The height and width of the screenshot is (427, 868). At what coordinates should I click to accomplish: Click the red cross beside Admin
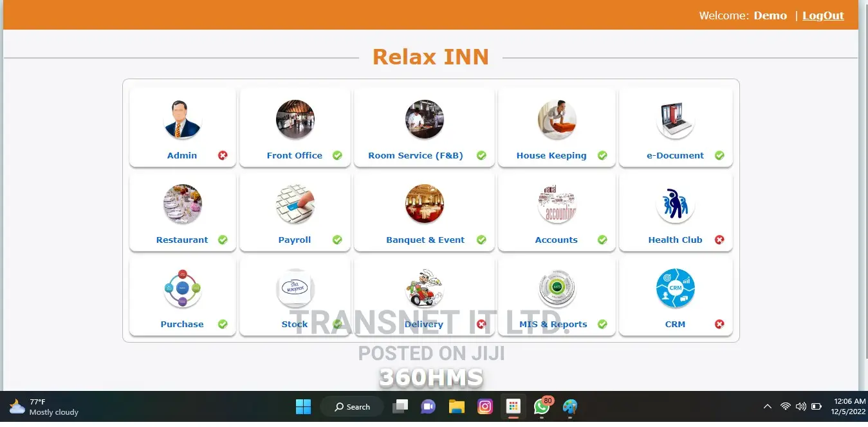(223, 155)
